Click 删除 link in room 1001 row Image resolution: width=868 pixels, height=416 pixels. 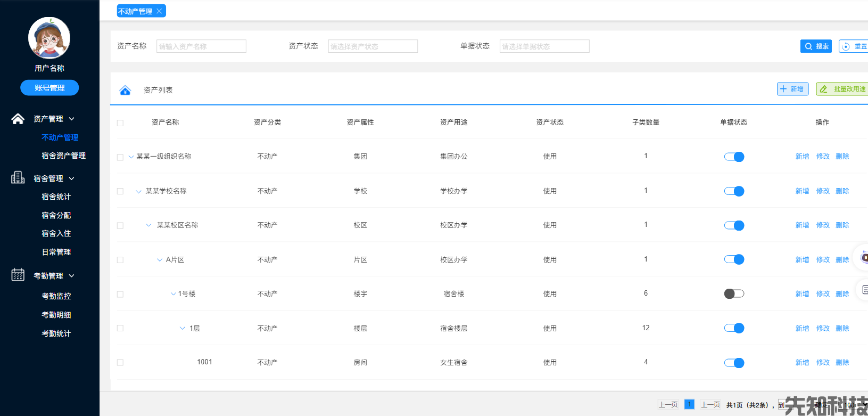pos(842,363)
